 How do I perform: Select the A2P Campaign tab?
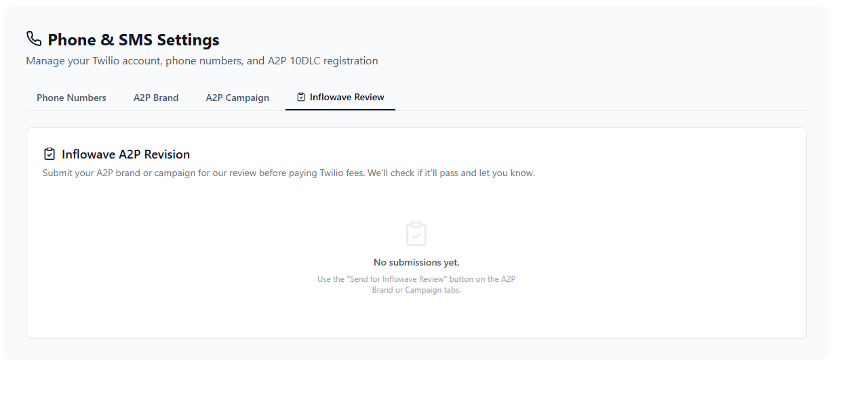pos(237,98)
